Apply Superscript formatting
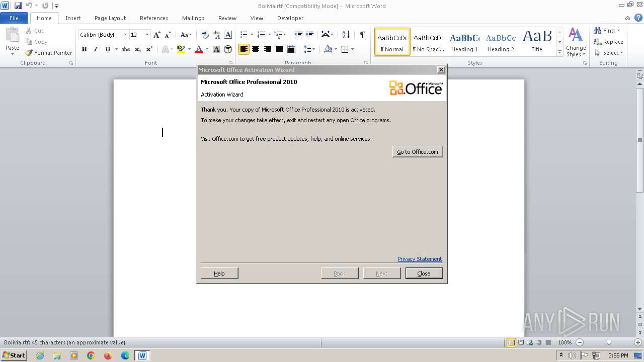The height and width of the screenshot is (362, 644). click(x=149, y=49)
